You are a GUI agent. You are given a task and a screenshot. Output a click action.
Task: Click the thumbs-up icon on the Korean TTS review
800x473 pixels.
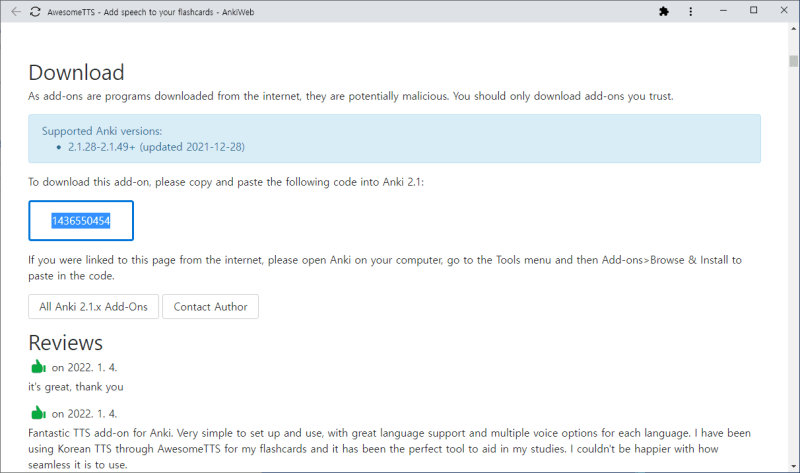click(x=39, y=412)
